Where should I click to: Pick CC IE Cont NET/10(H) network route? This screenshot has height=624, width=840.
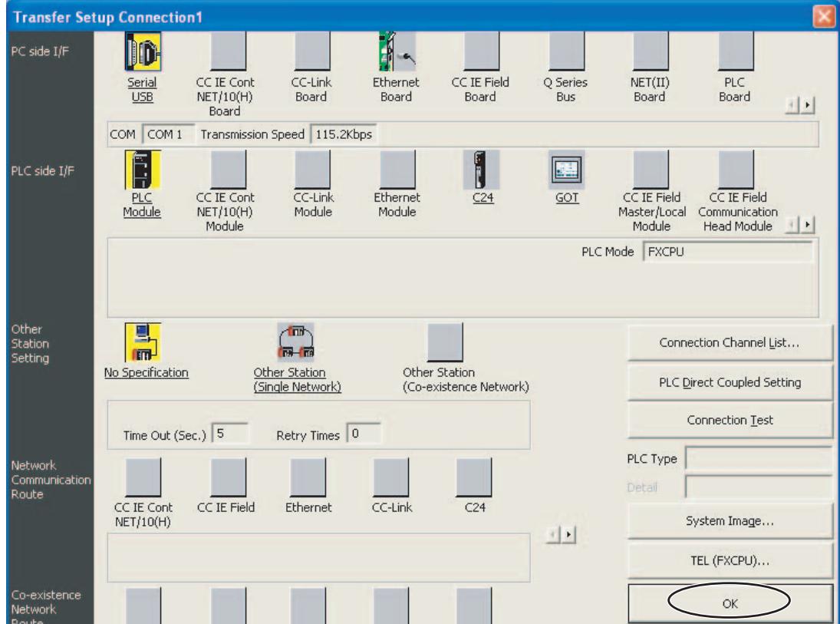point(143,477)
